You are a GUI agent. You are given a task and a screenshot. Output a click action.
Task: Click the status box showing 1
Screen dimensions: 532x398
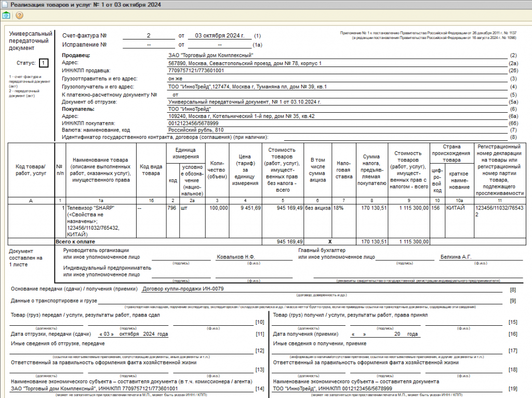[44, 63]
